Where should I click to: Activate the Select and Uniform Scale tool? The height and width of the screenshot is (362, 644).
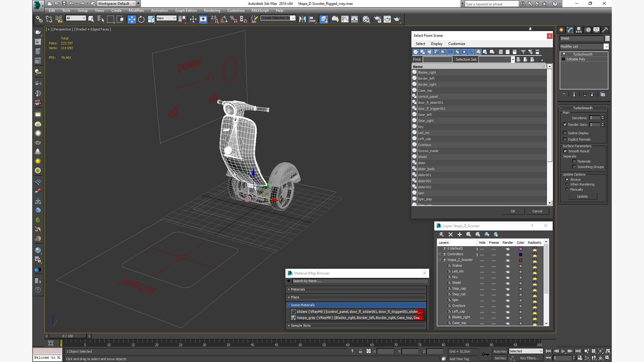151,19
